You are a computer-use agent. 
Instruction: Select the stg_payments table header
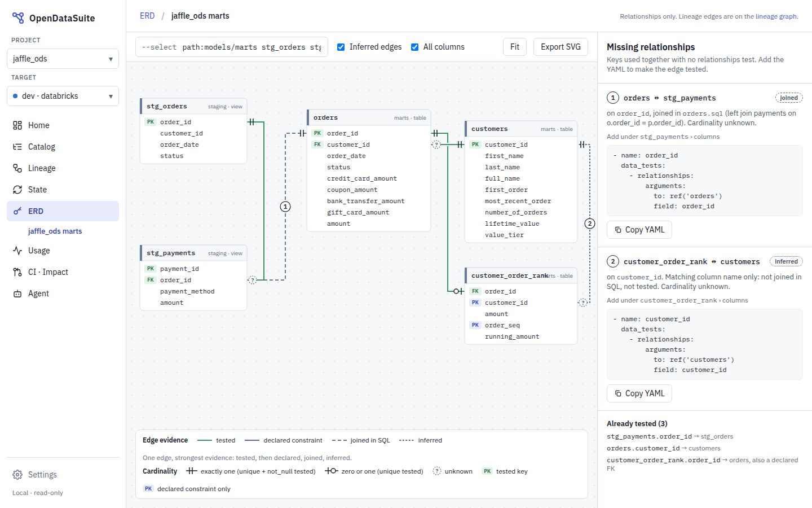tap(193, 253)
